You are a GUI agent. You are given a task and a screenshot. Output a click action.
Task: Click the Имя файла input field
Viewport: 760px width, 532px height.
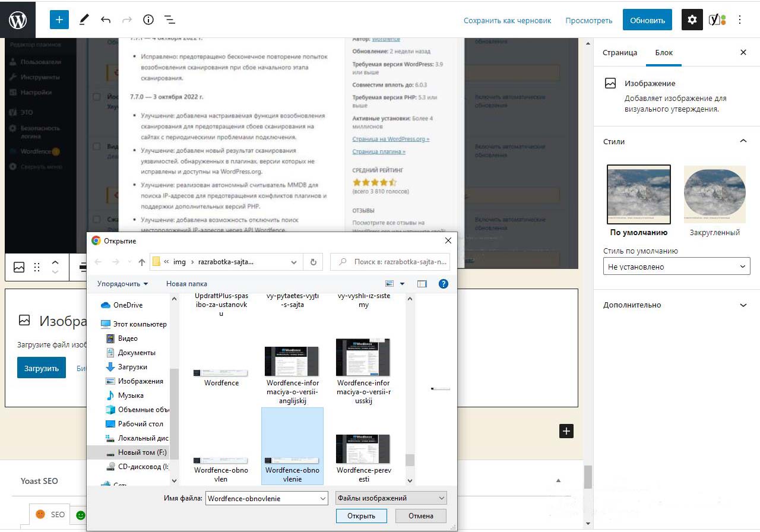tap(266, 498)
